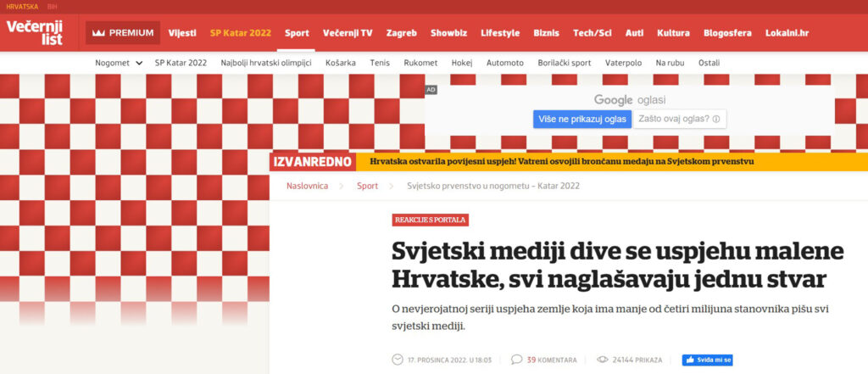Open the Rukomet subsection

(x=420, y=63)
